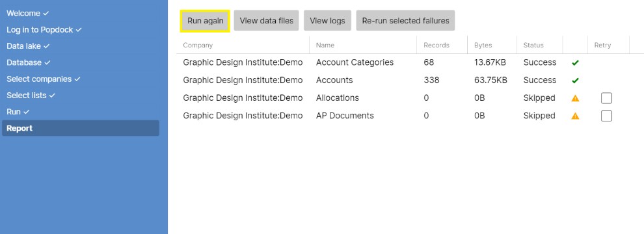Go to Log in to Popdock step
This screenshot has height=234, width=644.
click(x=44, y=29)
